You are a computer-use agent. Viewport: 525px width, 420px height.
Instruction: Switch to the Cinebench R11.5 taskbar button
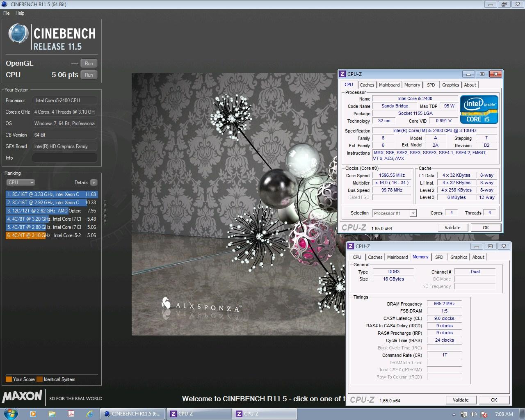[x=132, y=414]
